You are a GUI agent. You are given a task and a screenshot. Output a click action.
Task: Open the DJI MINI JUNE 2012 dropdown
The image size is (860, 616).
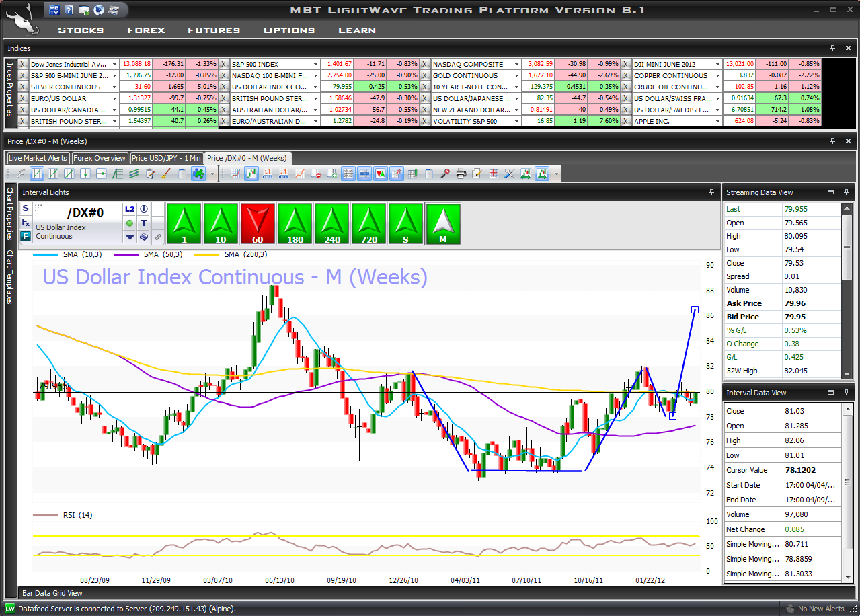point(717,64)
